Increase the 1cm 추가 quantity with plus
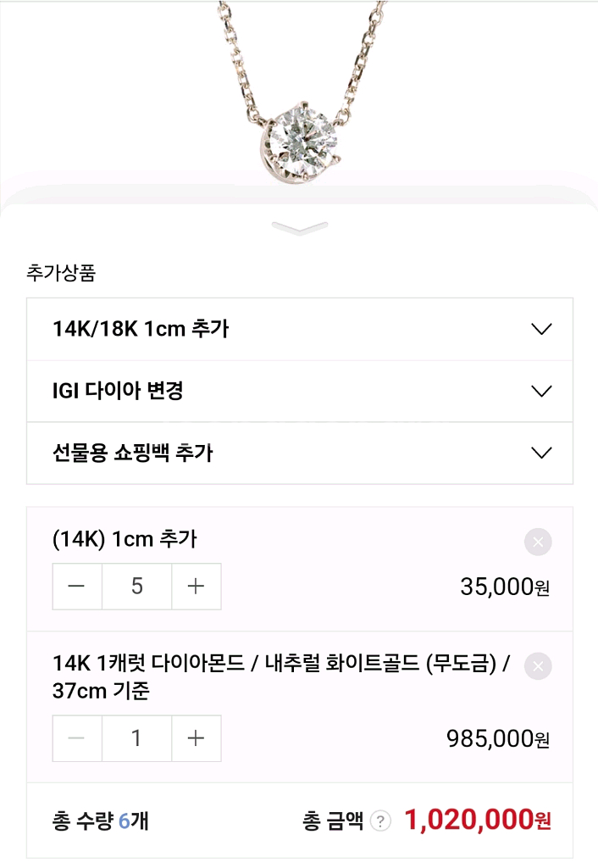Viewport: 598px width, 868px height. pos(196,587)
